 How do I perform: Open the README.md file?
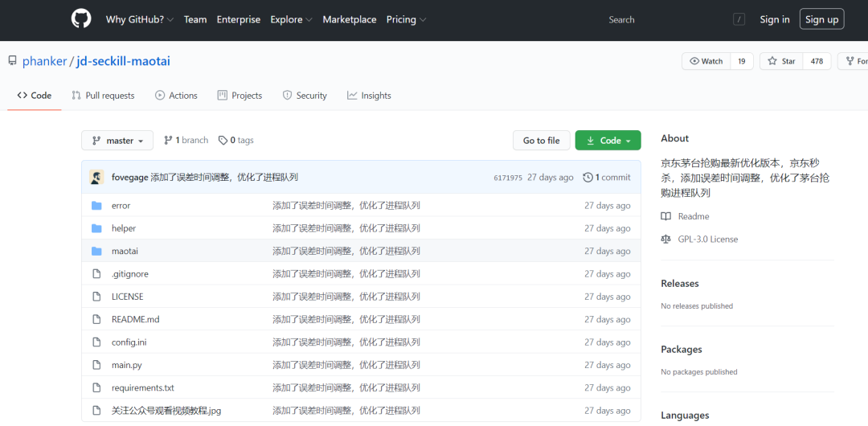tap(135, 319)
